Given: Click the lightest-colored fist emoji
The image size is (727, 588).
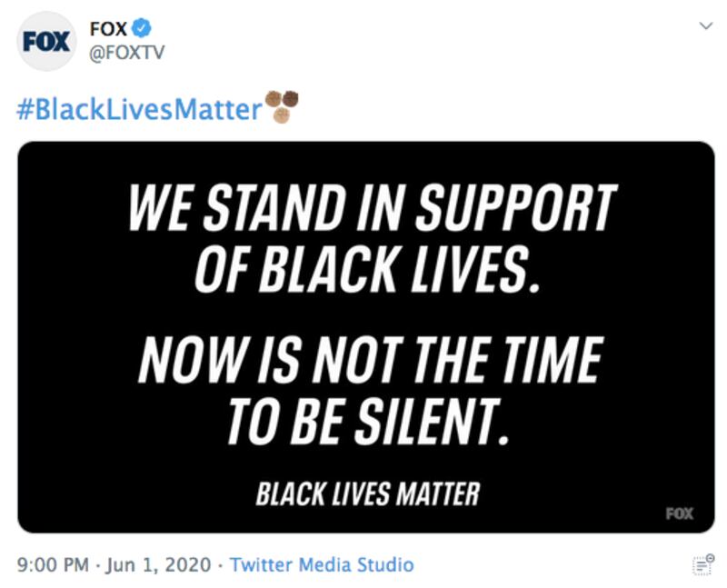Looking at the screenshot, I should click(x=282, y=115).
